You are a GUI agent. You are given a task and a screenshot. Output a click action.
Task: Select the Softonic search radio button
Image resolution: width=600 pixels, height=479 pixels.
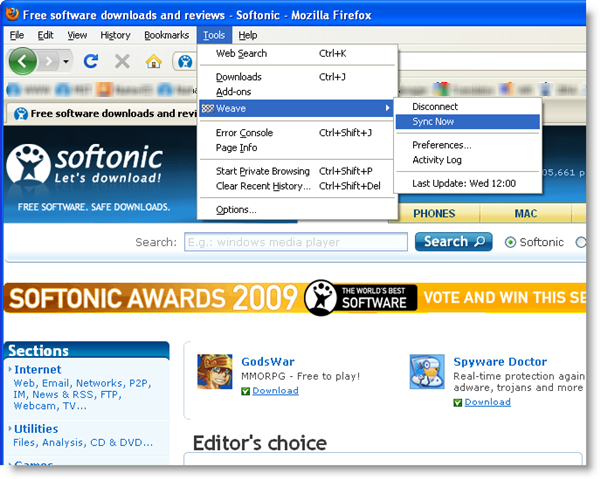click(511, 242)
